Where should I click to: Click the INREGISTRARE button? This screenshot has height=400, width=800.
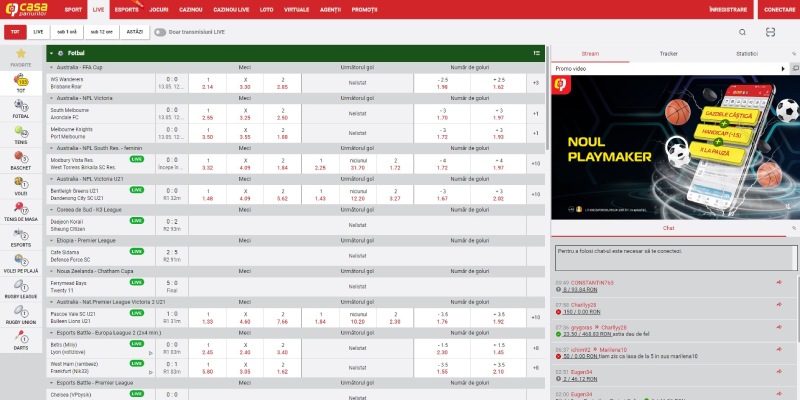[x=728, y=10]
